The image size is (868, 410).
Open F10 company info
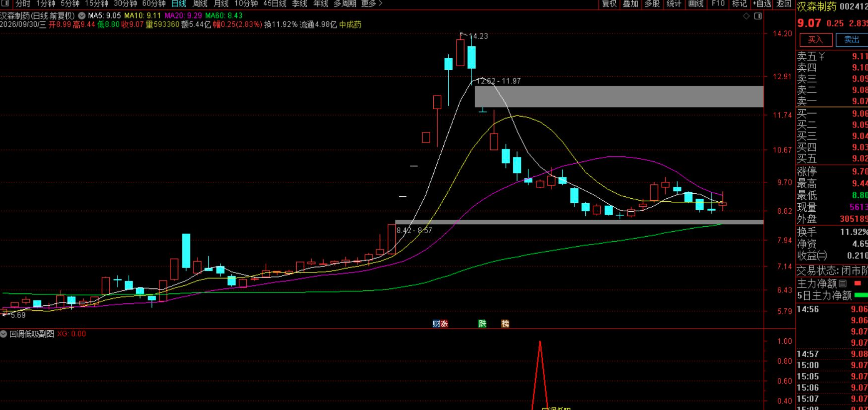point(718,3)
